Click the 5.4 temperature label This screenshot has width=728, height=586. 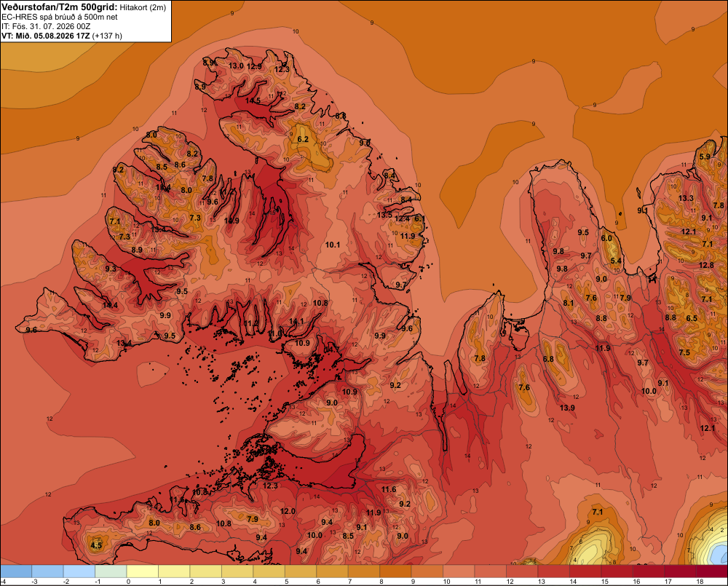[x=616, y=261]
